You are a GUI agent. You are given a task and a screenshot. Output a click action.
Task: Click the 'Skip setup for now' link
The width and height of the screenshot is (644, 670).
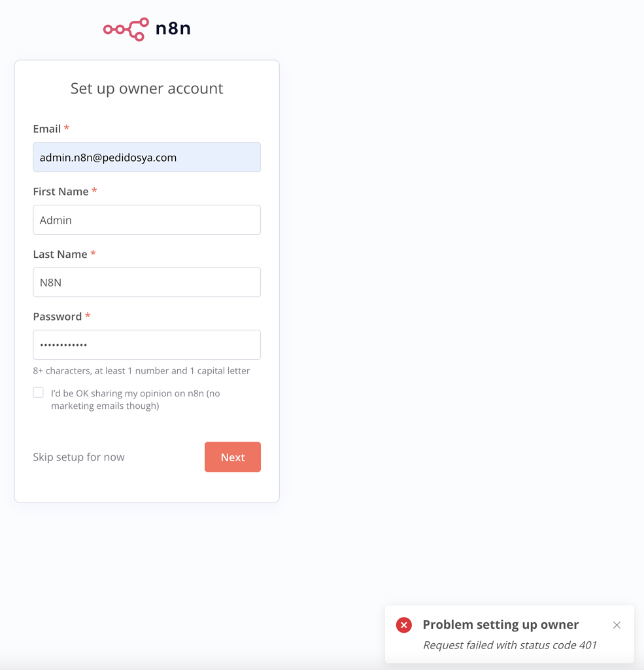[x=78, y=457]
